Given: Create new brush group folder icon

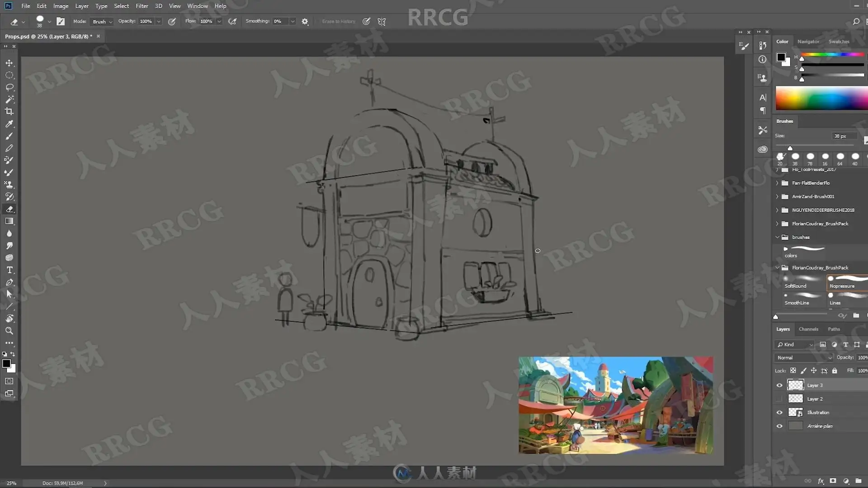Looking at the screenshot, I should point(856,315).
